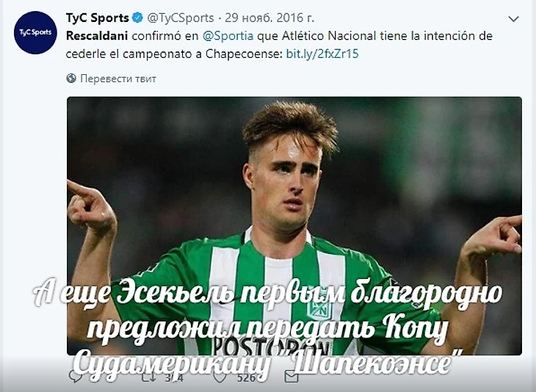Open the @Sportia mention link
536x392 pixels.
tap(228, 36)
